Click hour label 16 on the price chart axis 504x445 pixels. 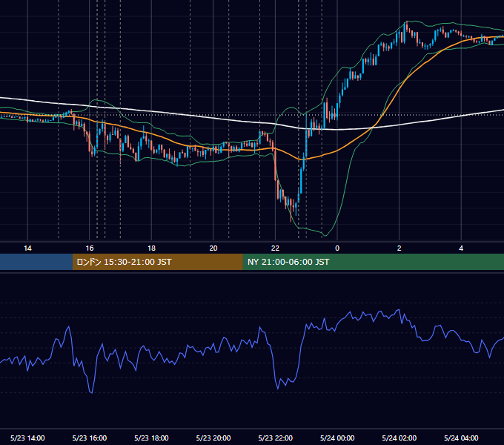(x=90, y=248)
